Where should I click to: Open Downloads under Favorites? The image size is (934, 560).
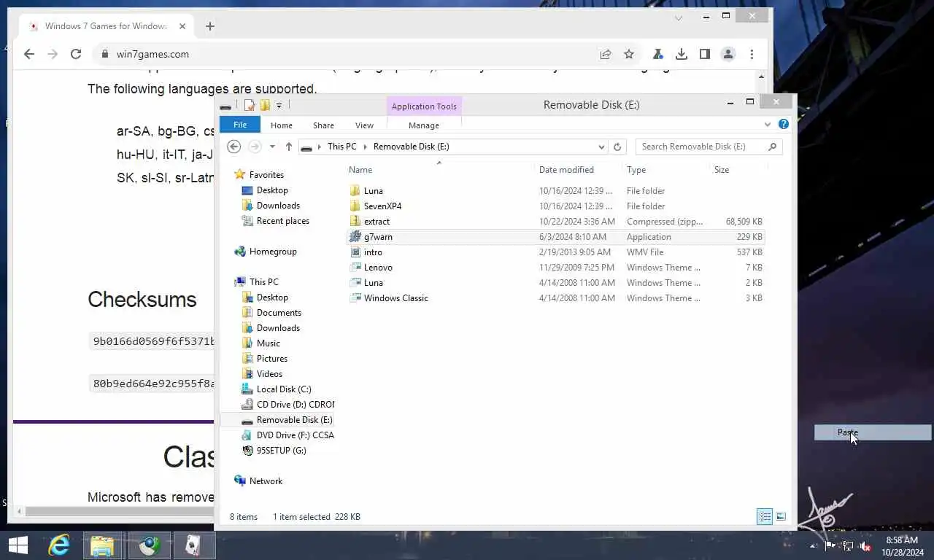coord(278,206)
